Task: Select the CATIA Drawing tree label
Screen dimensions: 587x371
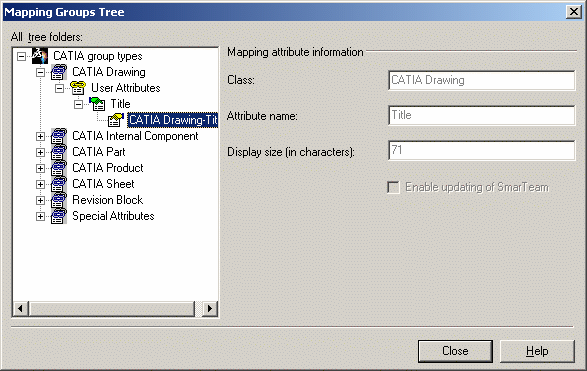Action: click(x=109, y=72)
